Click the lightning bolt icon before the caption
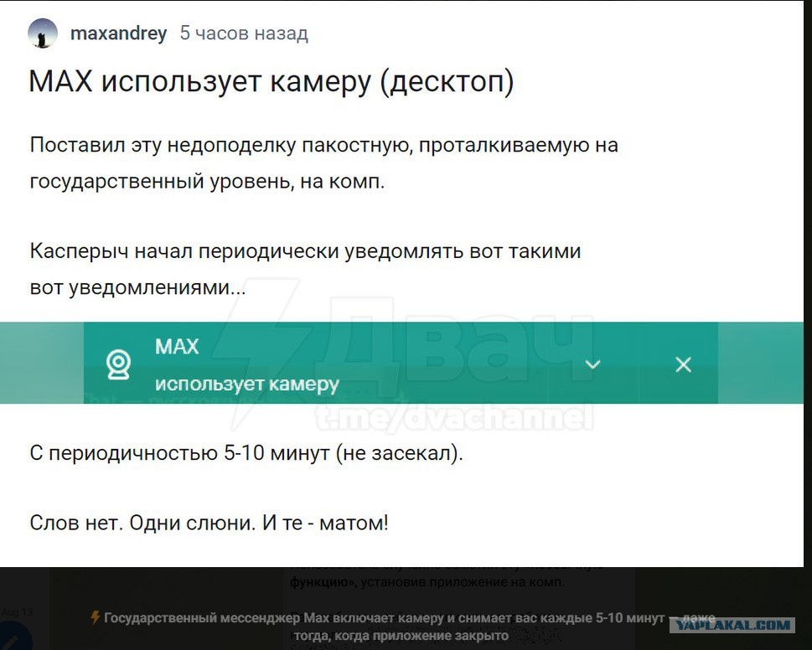This screenshot has width=812, height=650. pyautogui.click(x=96, y=617)
